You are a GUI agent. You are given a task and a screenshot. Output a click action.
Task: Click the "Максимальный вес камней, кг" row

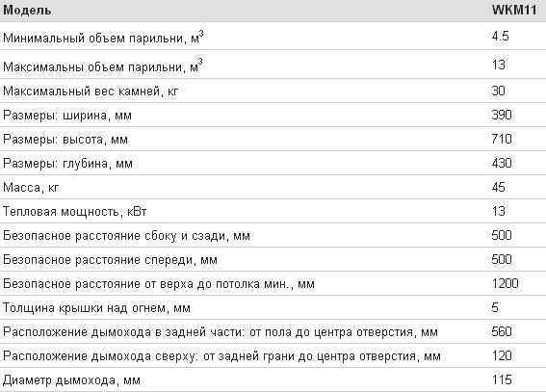click(x=273, y=91)
